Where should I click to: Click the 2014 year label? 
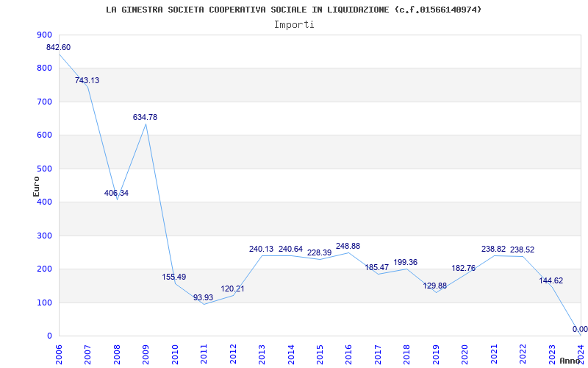[291, 354]
